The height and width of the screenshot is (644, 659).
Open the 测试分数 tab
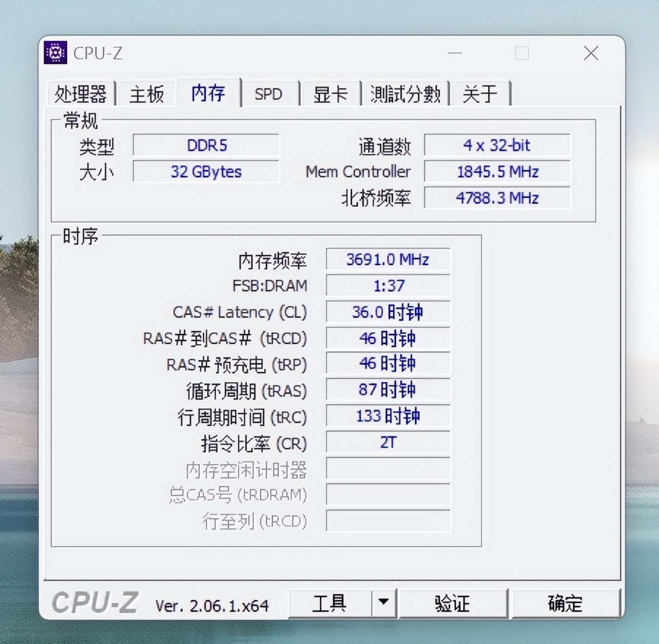(406, 94)
